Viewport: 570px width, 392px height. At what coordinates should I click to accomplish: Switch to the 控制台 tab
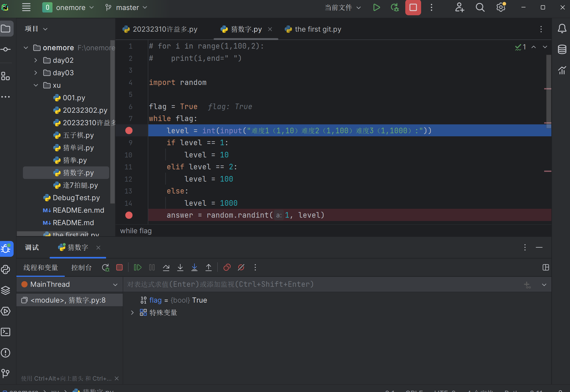[81, 268]
